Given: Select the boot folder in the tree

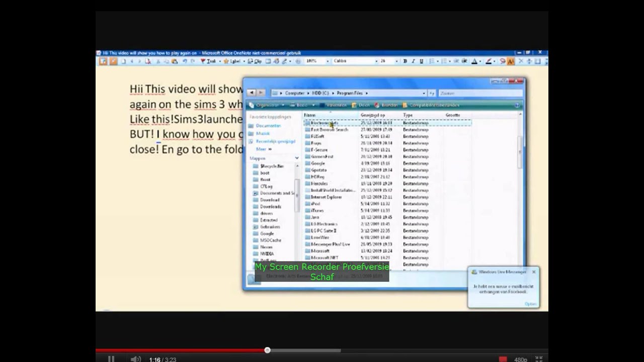Looking at the screenshot, I should coord(265,173).
